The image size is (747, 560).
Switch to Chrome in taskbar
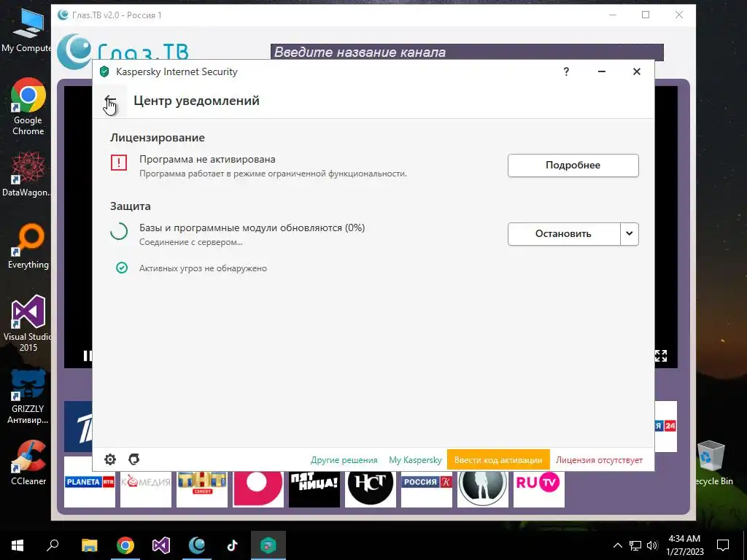[125, 545]
